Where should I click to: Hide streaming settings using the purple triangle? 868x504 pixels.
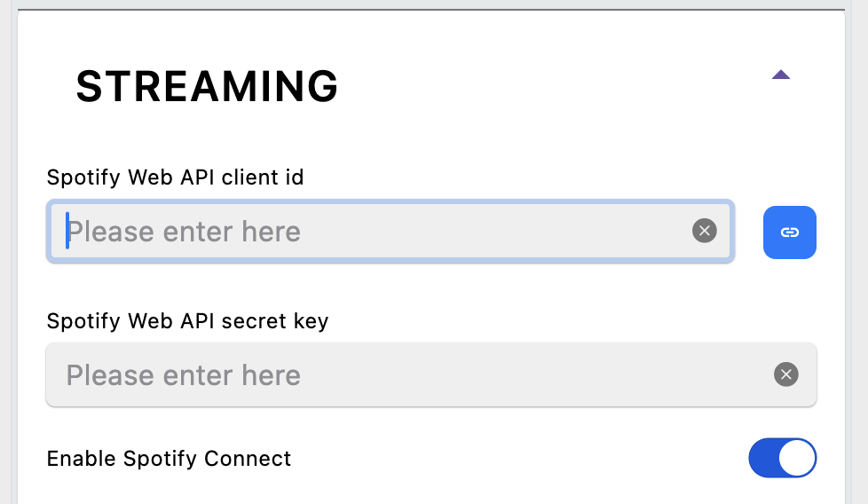coord(781,75)
